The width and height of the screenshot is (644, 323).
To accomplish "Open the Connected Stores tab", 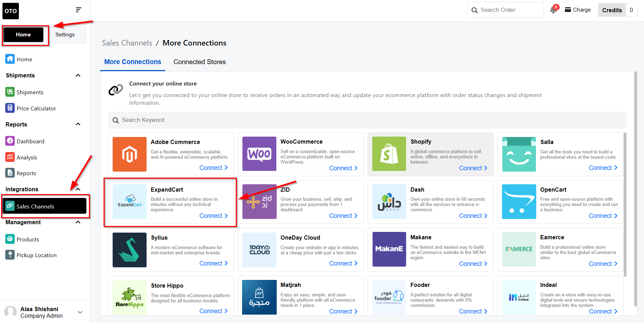I will [199, 62].
